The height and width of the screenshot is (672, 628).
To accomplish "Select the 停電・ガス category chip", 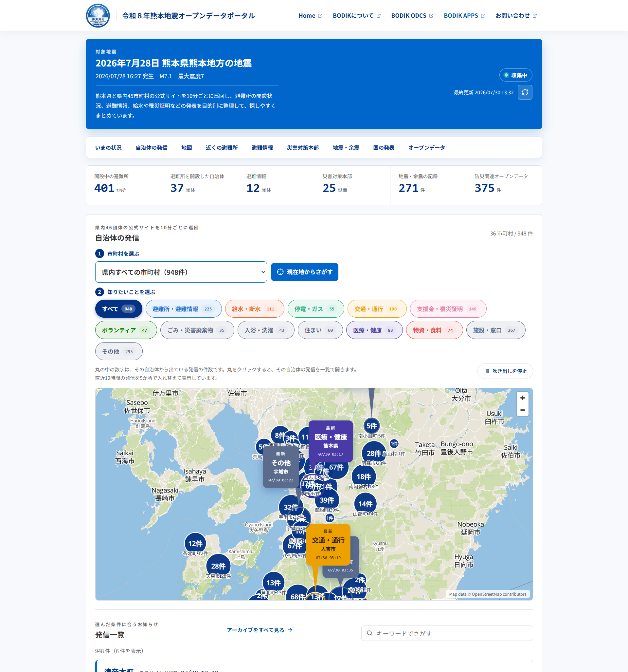I will pyautogui.click(x=315, y=308).
